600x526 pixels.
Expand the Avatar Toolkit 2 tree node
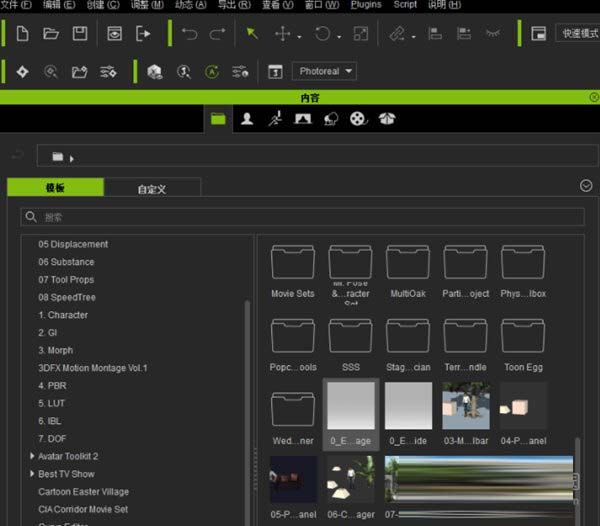point(33,456)
